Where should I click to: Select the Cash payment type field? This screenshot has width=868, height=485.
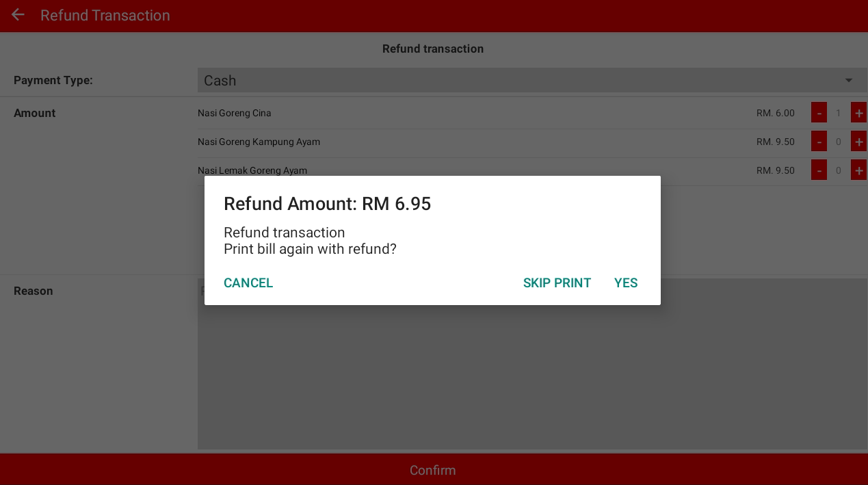532,80
